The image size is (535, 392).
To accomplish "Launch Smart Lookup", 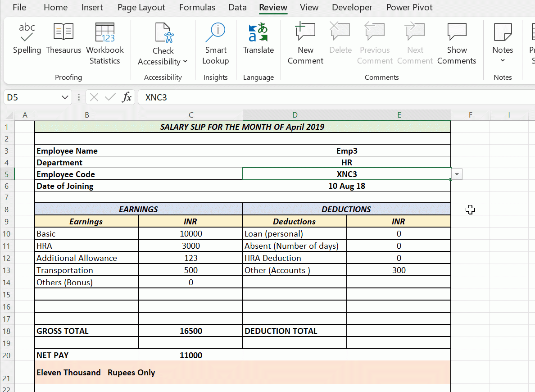I will [x=215, y=43].
